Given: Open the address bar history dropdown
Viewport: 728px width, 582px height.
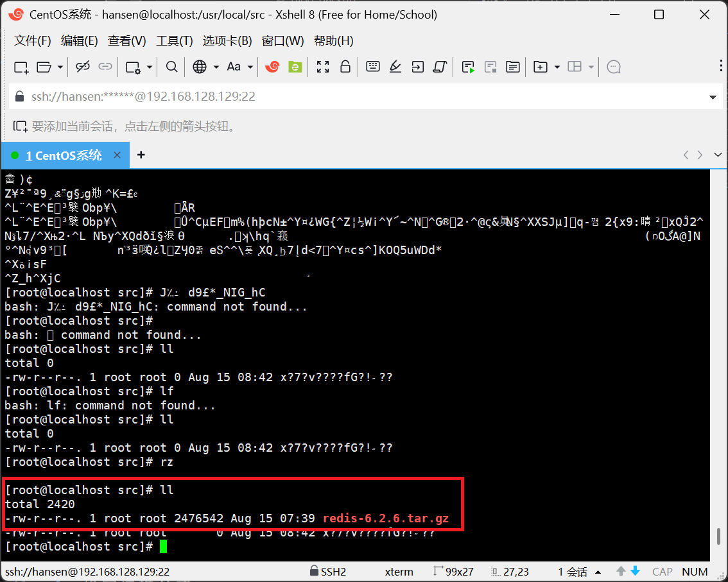Looking at the screenshot, I should point(713,97).
